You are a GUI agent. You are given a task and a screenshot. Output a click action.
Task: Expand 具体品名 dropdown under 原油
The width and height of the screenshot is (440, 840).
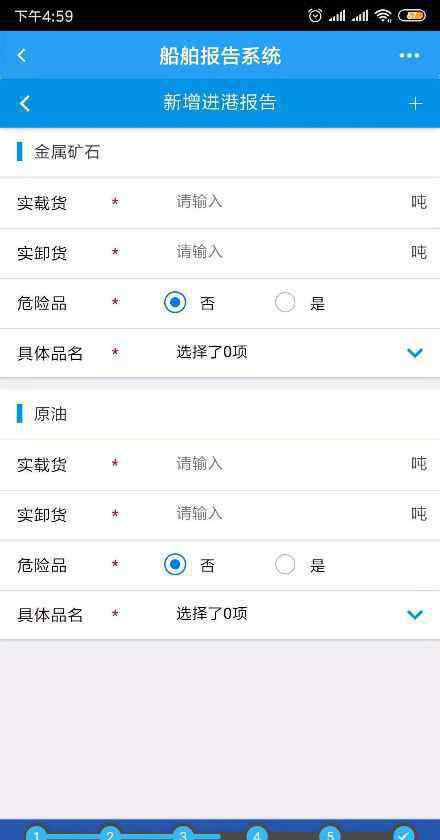point(415,614)
